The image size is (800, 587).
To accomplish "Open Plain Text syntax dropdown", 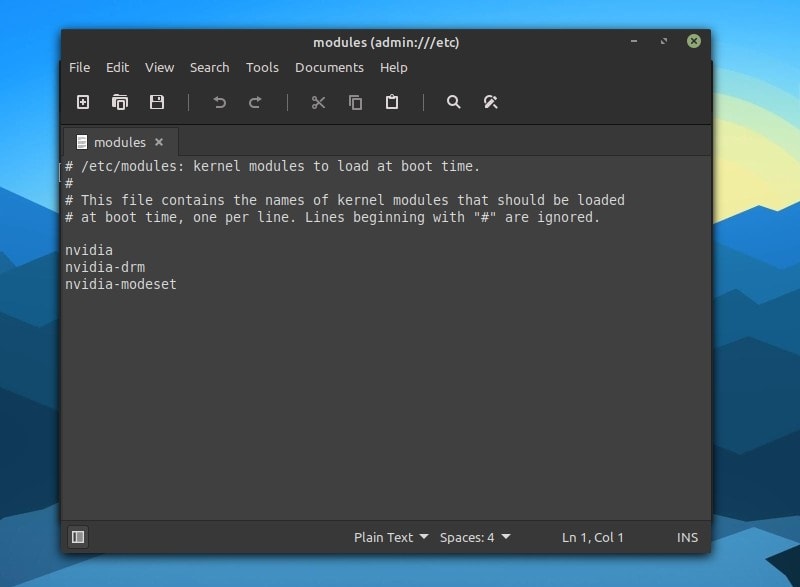I will 391,538.
